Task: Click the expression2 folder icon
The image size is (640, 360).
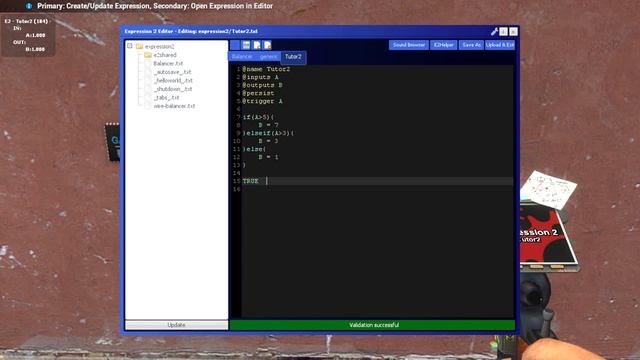Action: click(139, 46)
